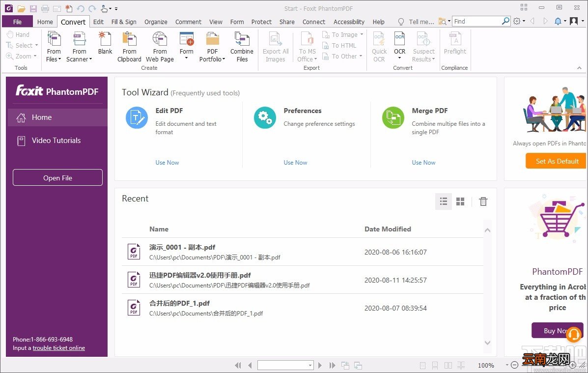Image resolution: width=588 pixels, height=373 pixels.
Task: Click the Combine Files icon
Action: pos(242,39)
